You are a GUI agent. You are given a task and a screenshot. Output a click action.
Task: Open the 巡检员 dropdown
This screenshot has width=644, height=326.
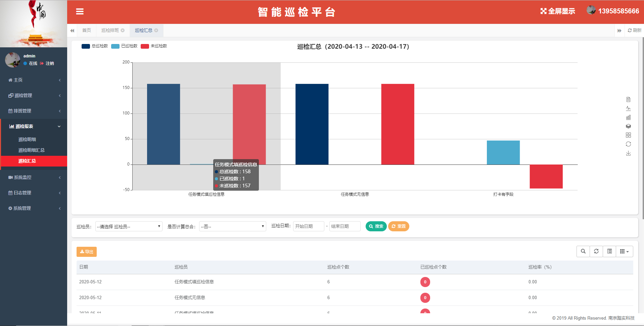[x=129, y=226]
